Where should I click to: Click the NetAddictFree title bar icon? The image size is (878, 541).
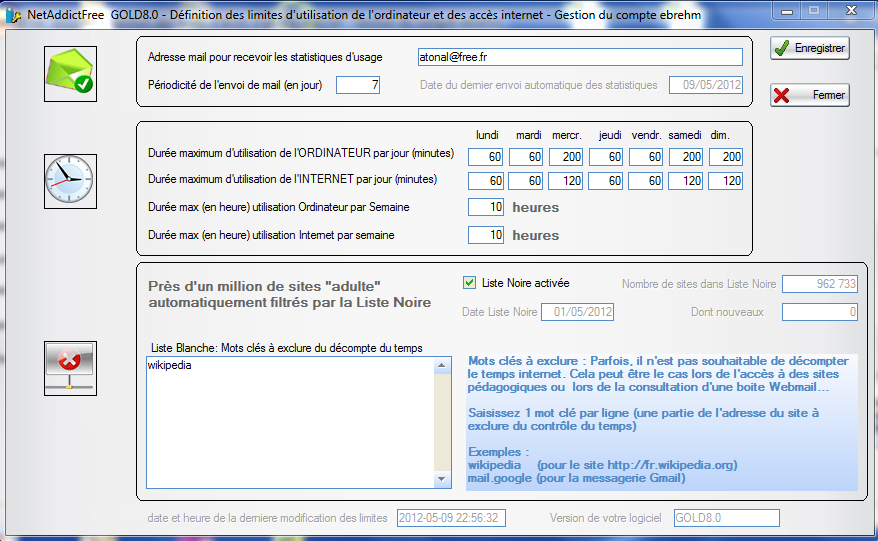click(x=13, y=16)
